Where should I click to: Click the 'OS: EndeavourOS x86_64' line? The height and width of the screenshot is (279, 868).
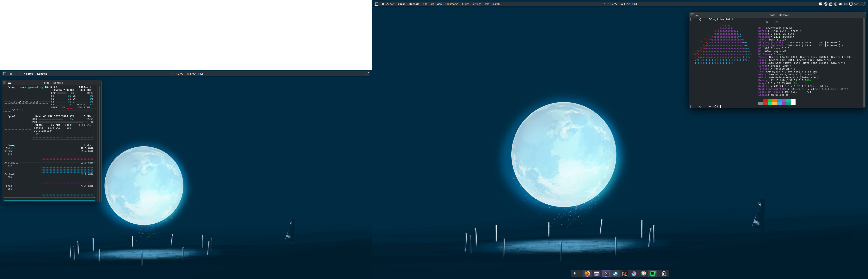[775, 28]
